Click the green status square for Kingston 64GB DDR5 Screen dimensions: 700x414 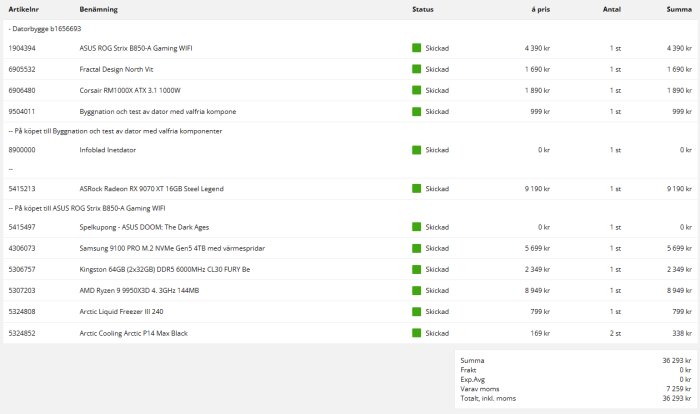(x=417, y=269)
